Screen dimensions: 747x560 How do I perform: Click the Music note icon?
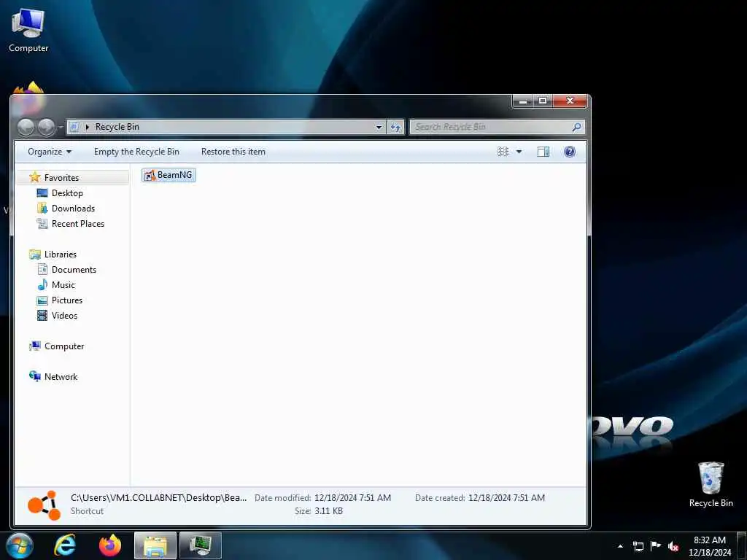42,285
